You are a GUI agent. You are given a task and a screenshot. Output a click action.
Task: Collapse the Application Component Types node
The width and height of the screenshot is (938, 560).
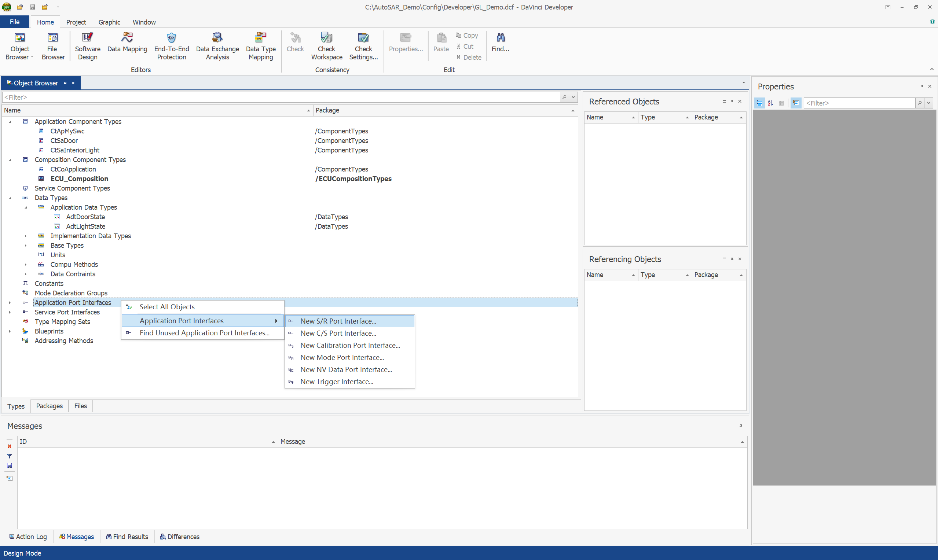coord(10,122)
